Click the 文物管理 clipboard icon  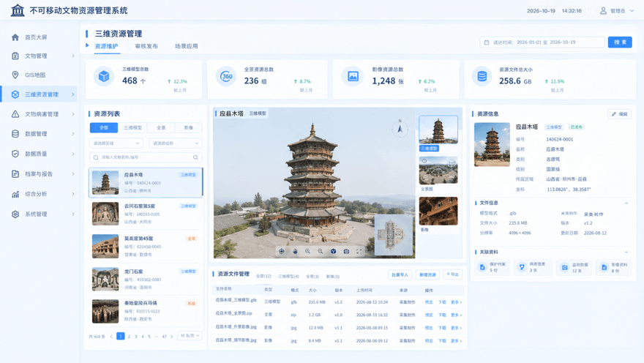tap(15, 56)
